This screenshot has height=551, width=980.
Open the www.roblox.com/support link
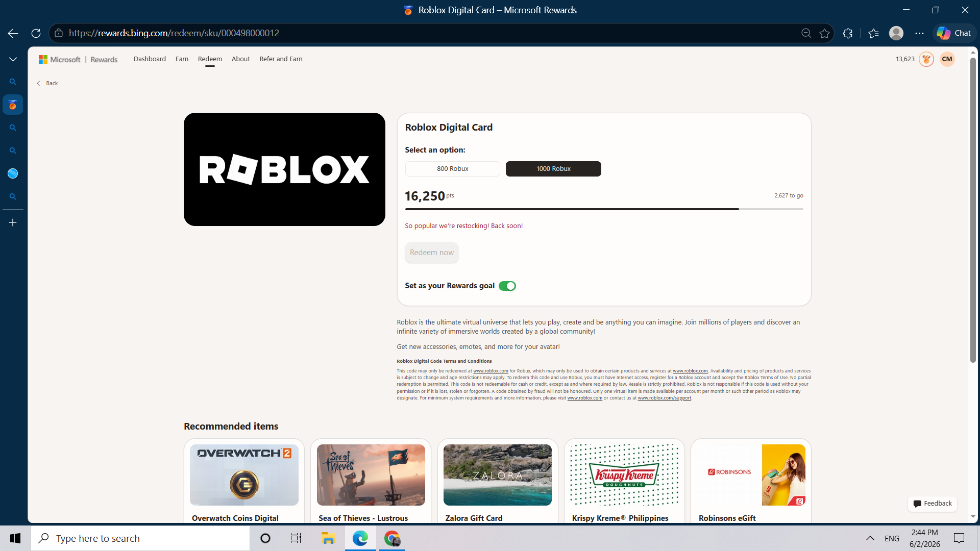coord(664,398)
